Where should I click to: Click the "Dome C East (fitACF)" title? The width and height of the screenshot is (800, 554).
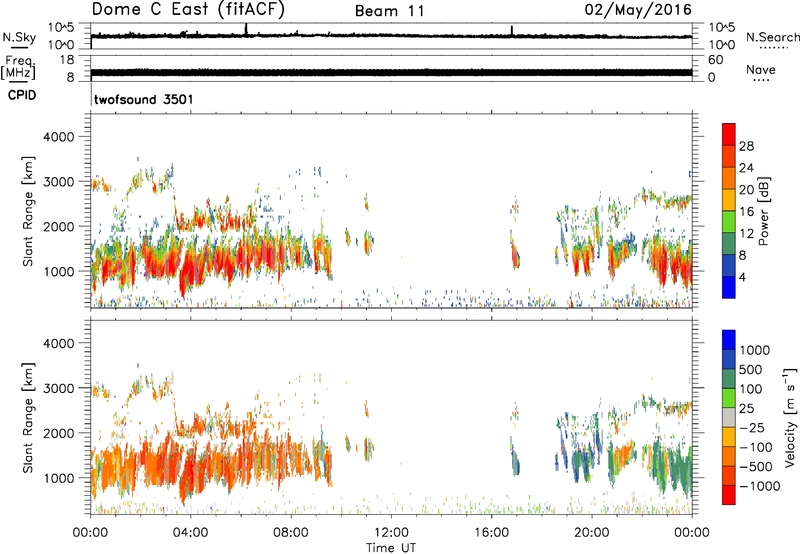pyautogui.click(x=188, y=10)
